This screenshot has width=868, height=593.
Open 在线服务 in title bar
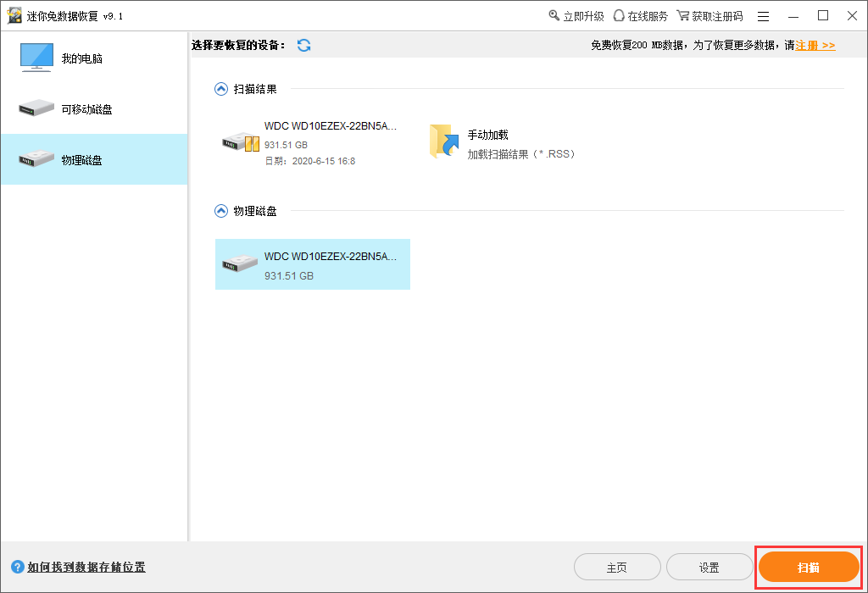pyautogui.click(x=648, y=17)
